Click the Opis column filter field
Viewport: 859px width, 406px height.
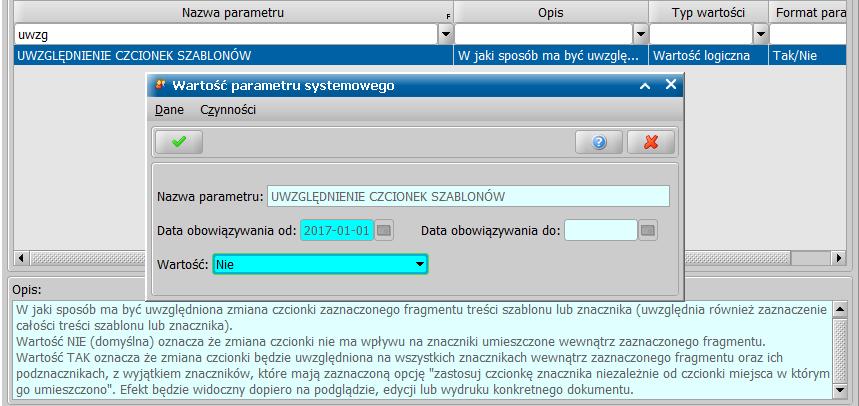[x=544, y=35]
